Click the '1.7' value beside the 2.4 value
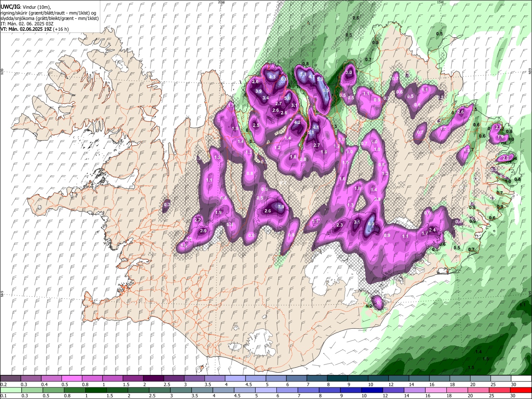The width and height of the screenshot is (532, 399). [x=424, y=234]
